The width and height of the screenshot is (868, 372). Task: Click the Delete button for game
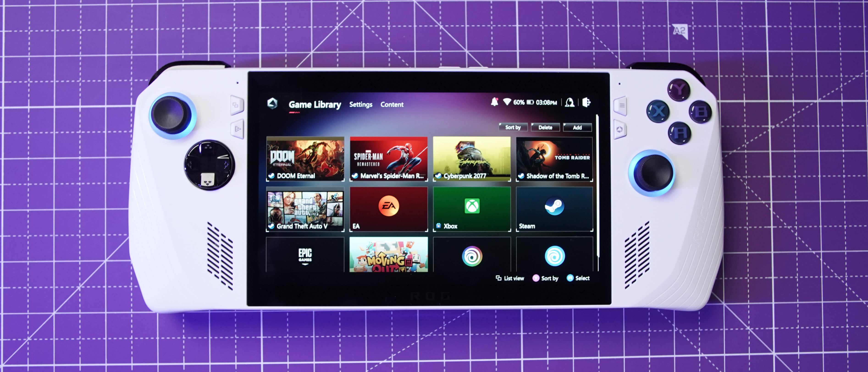point(547,128)
